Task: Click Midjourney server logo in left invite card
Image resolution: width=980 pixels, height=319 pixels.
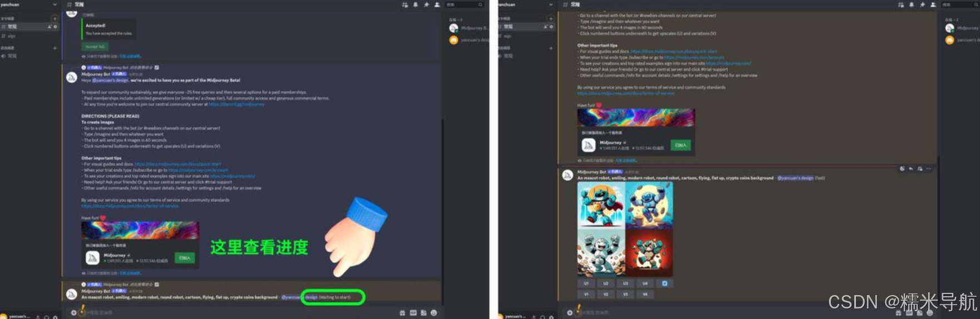Action: tap(92, 258)
